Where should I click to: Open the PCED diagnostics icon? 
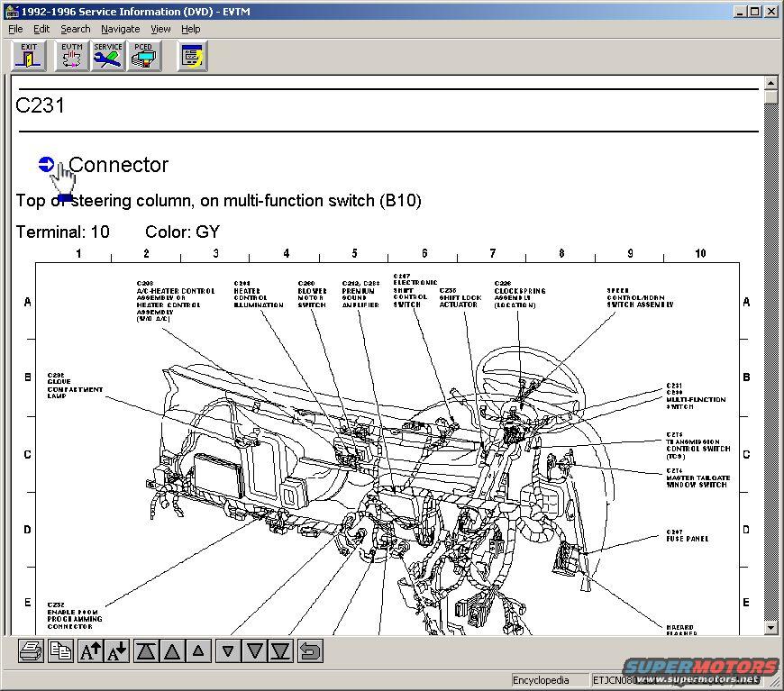coord(143,56)
